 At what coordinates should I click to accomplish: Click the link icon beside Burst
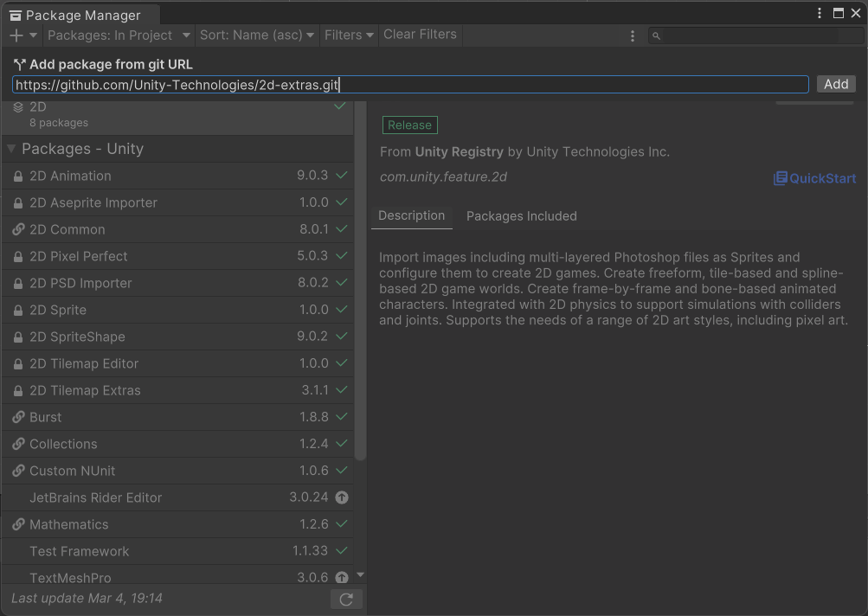(18, 417)
